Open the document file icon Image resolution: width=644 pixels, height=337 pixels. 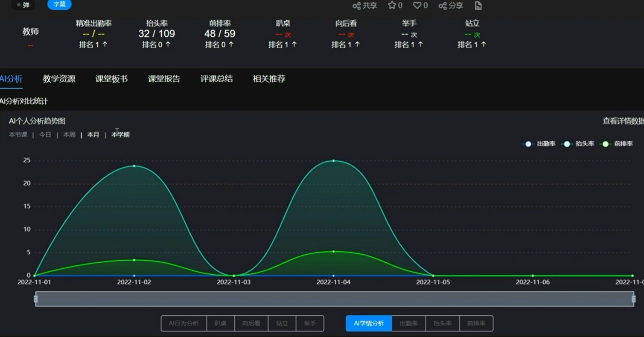[x=478, y=6]
